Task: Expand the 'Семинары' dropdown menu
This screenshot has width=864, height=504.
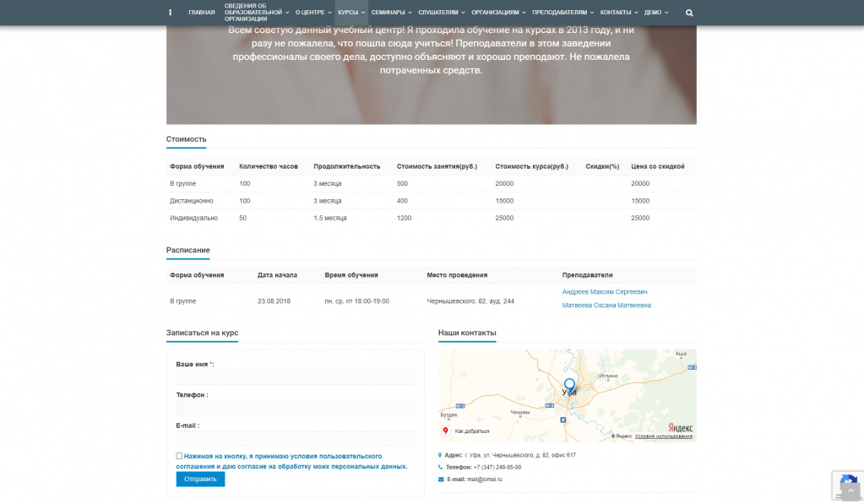Action: [x=391, y=13]
